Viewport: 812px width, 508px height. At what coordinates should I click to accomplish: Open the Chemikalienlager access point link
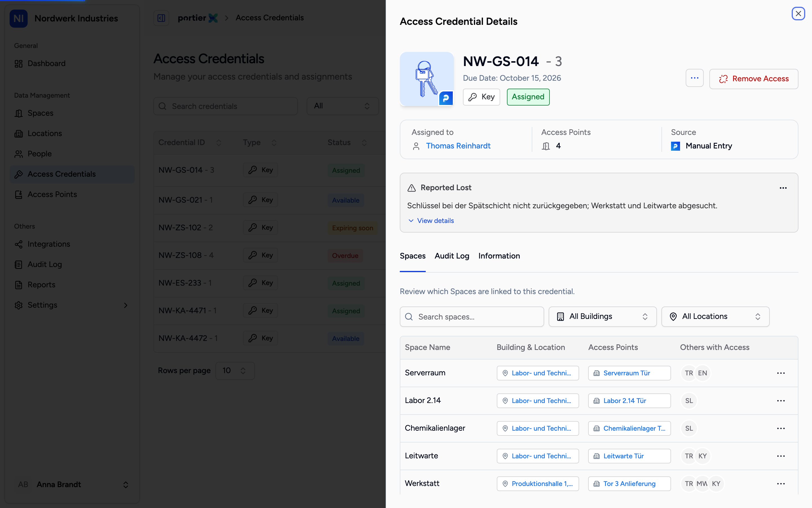(x=629, y=428)
